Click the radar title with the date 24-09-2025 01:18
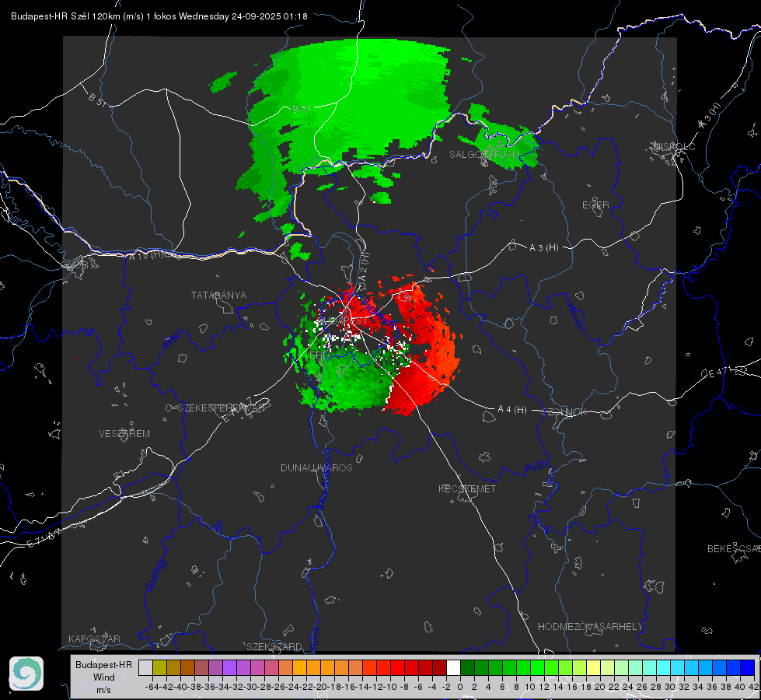The height and width of the screenshot is (700, 761). click(x=159, y=16)
